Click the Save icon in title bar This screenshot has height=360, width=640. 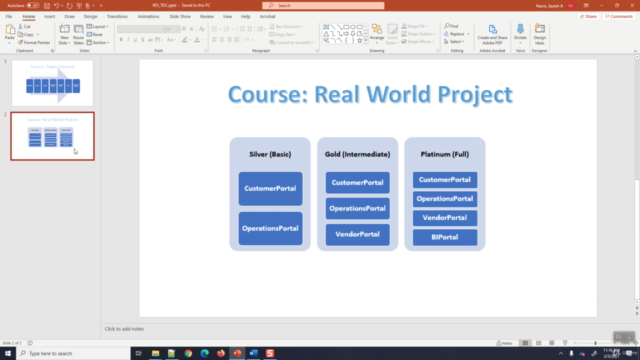pyautogui.click(x=47, y=6)
